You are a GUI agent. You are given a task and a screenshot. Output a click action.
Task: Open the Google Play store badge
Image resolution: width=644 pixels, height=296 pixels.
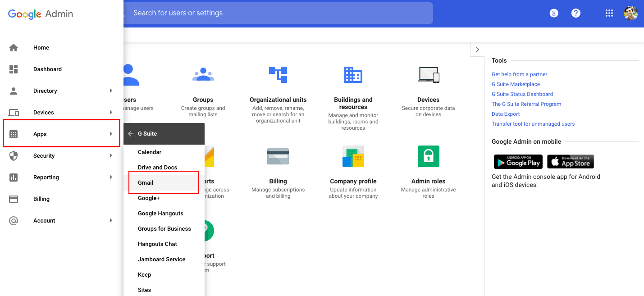coord(518,161)
